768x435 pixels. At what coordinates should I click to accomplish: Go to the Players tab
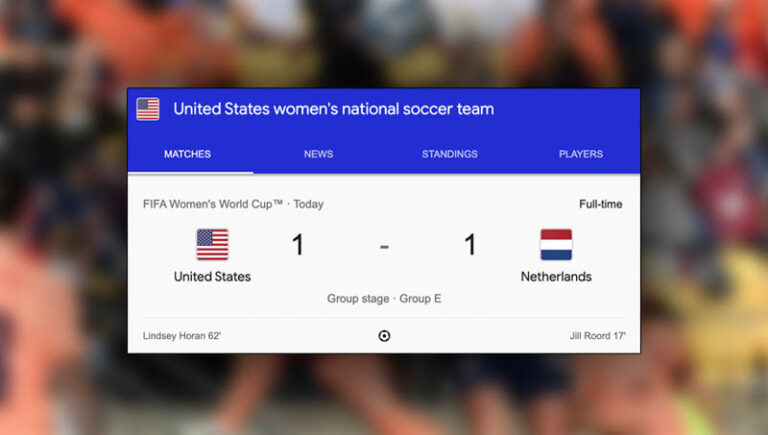coord(580,154)
